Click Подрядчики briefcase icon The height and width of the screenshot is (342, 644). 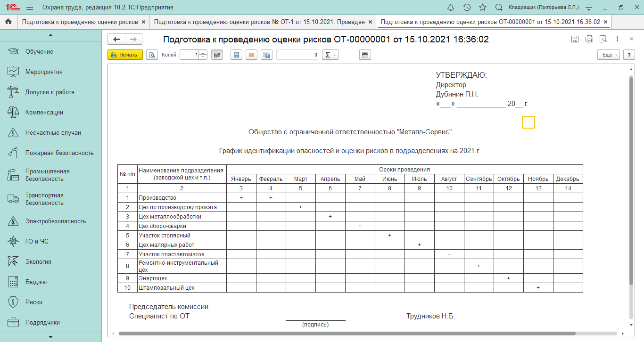[x=13, y=323]
